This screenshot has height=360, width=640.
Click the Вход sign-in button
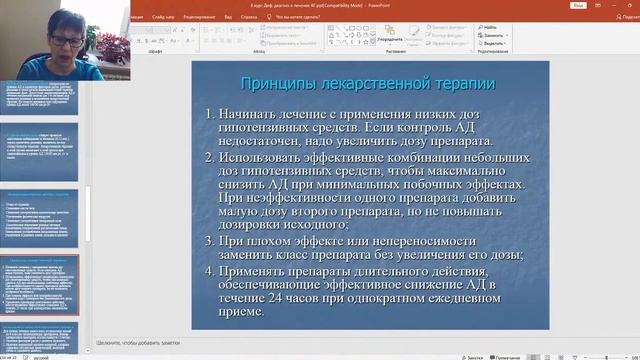[578, 5]
